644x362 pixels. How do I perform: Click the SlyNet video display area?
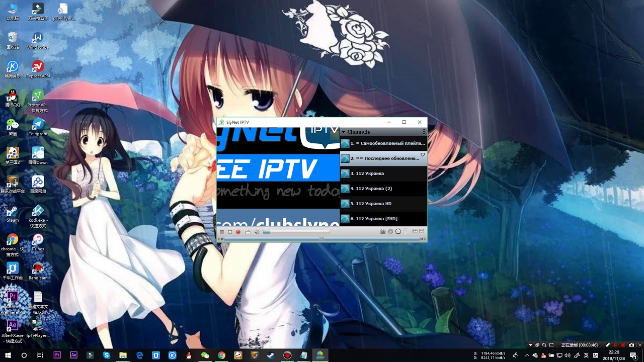click(278, 176)
